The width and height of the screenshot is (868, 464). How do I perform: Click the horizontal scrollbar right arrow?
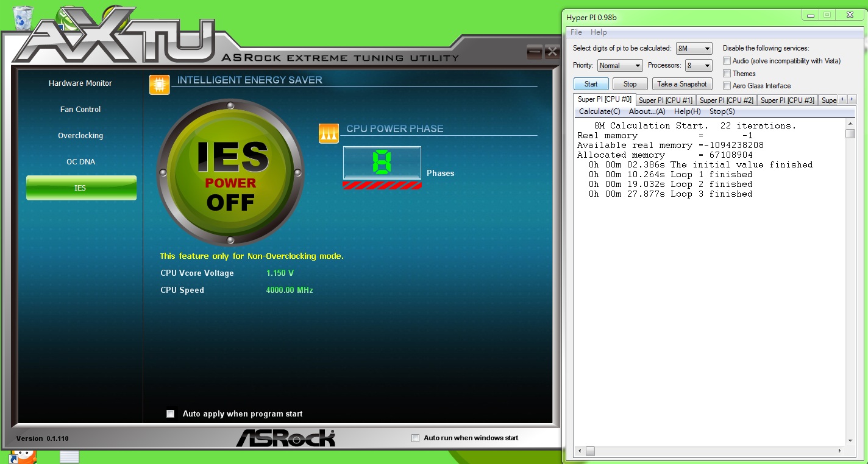840,452
